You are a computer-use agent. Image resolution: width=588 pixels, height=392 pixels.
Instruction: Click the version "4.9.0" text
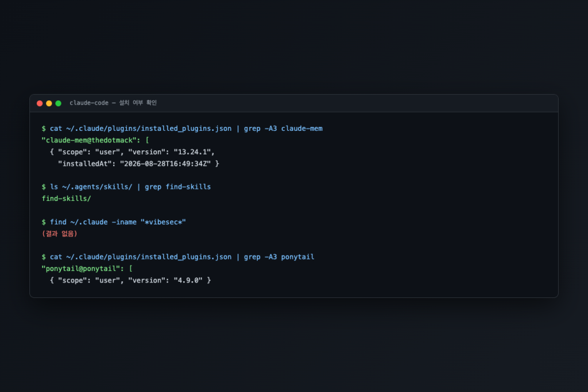[188, 280]
